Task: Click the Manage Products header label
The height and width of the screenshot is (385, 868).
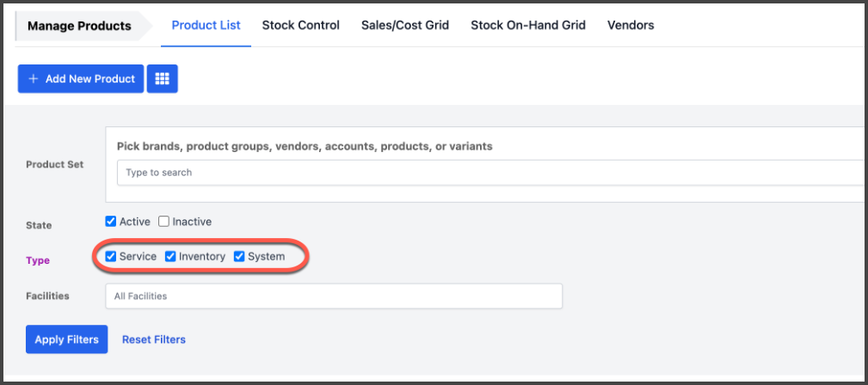Action: 79,26
